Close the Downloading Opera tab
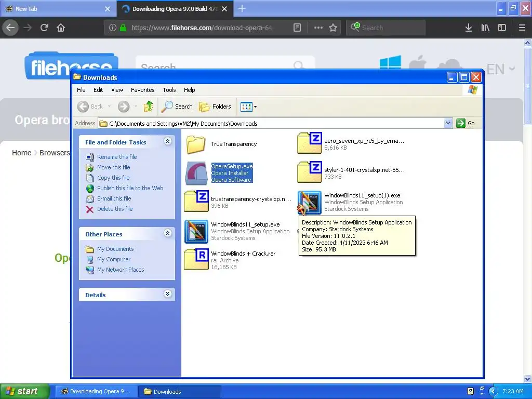This screenshot has height=399, width=532. 224,9
